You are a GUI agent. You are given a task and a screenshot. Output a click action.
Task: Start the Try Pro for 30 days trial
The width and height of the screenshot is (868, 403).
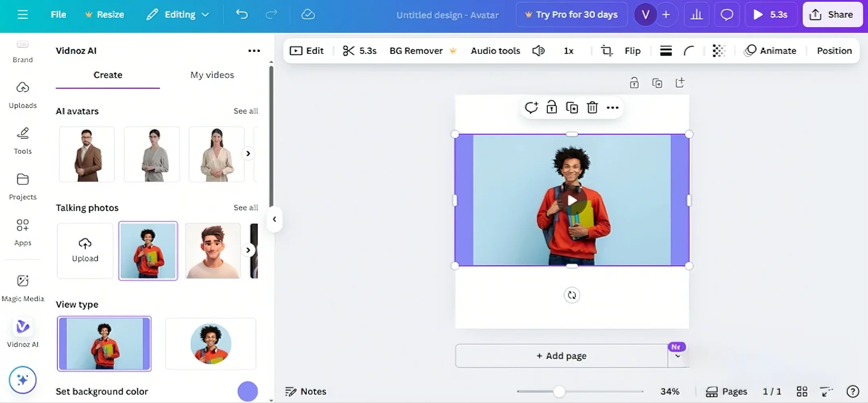[x=572, y=14]
